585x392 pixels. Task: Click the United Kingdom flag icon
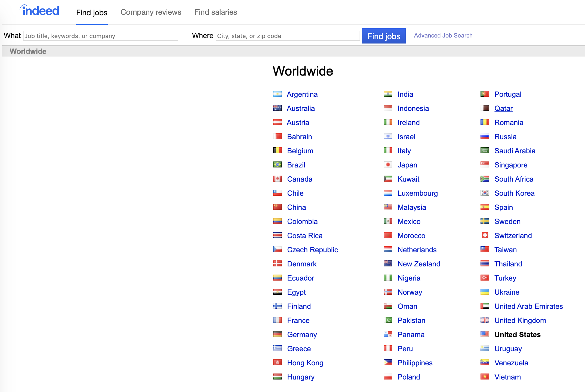tap(485, 320)
